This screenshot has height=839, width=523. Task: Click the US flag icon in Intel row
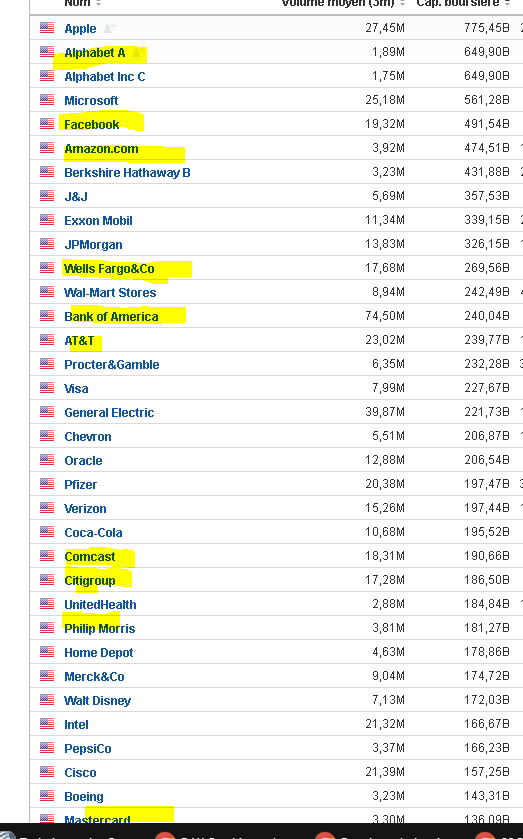coord(47,723)
